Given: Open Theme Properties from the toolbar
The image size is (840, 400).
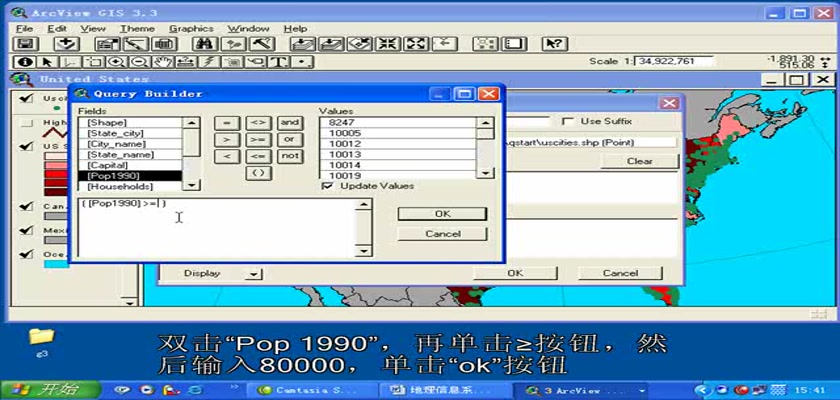Looking at the screenshot, I should click(x=109, y=44).
